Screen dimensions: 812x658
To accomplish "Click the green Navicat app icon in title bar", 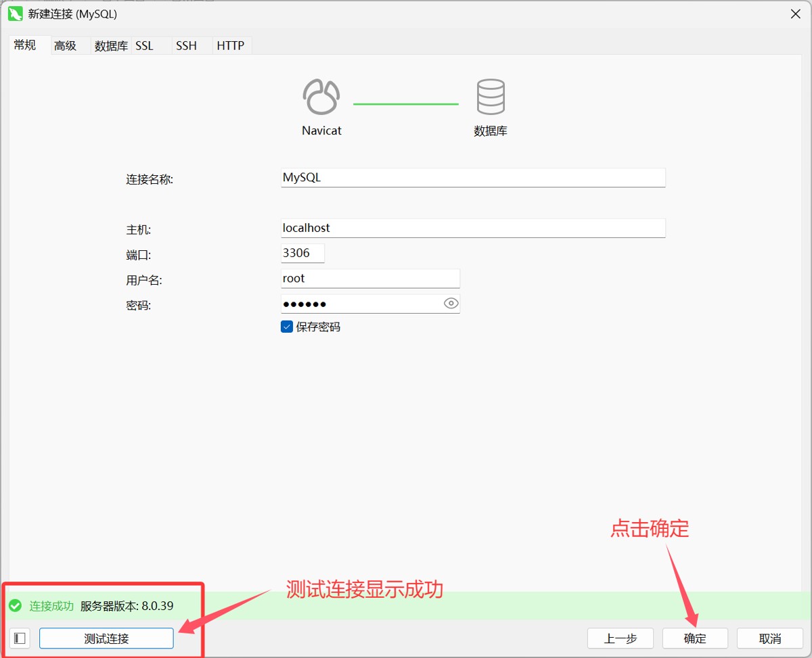I will (x=16, y=14).
